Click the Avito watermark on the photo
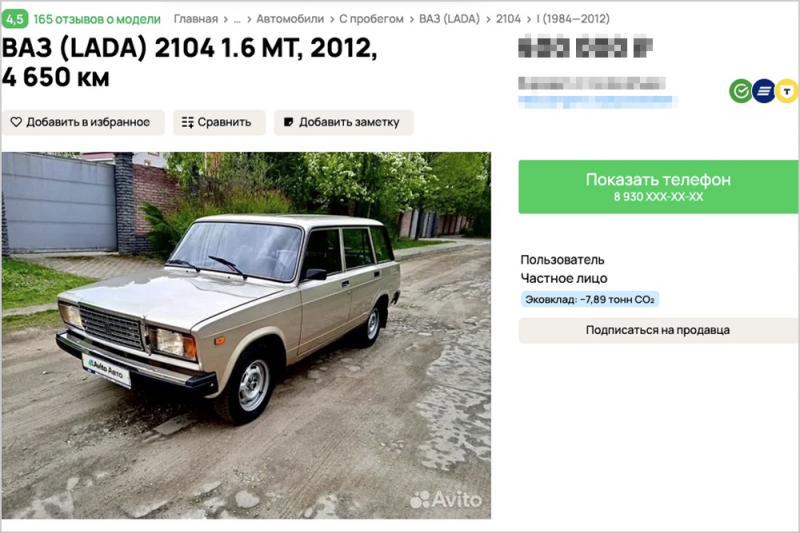The image size is (800, 533). point(445,500)
